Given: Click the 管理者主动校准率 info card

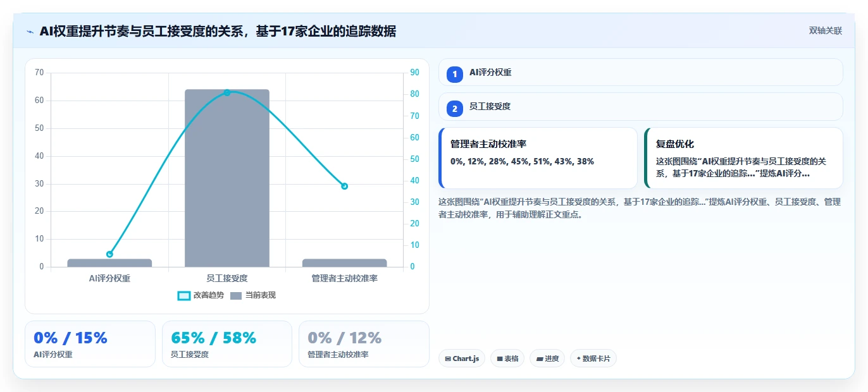Looking at the screenshot, I should [x=538, y=158].
